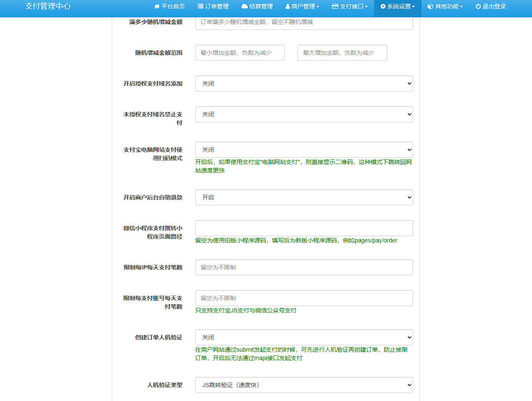Click the 限制每IP每天支付笔数 input field
532x401 pixels.
303,267
